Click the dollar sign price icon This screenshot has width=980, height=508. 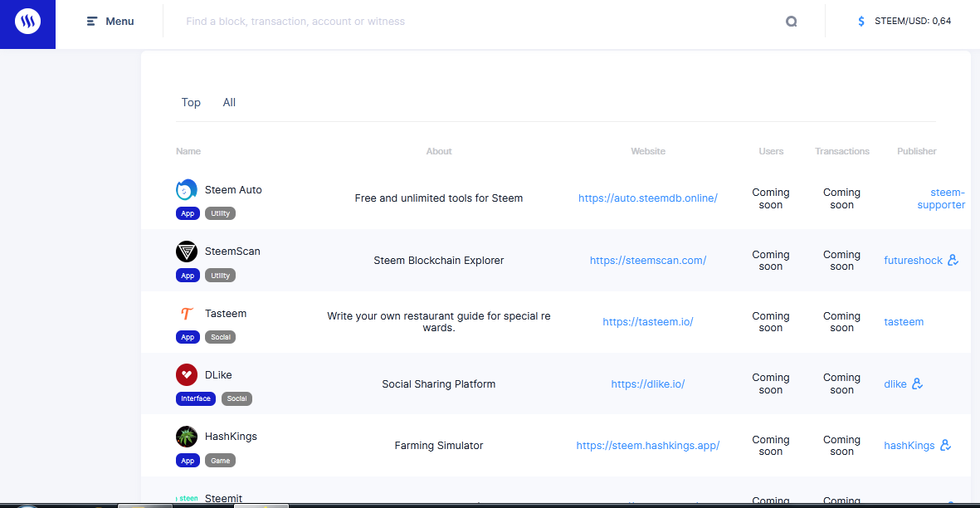[861, 22]
